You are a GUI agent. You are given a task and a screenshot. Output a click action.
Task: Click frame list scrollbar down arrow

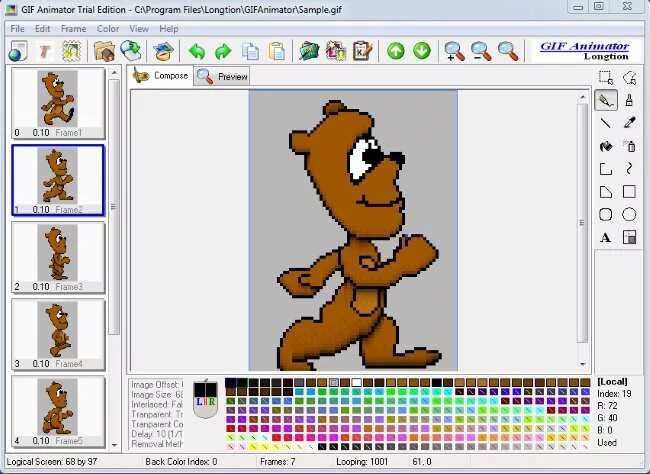pos(114,445)
